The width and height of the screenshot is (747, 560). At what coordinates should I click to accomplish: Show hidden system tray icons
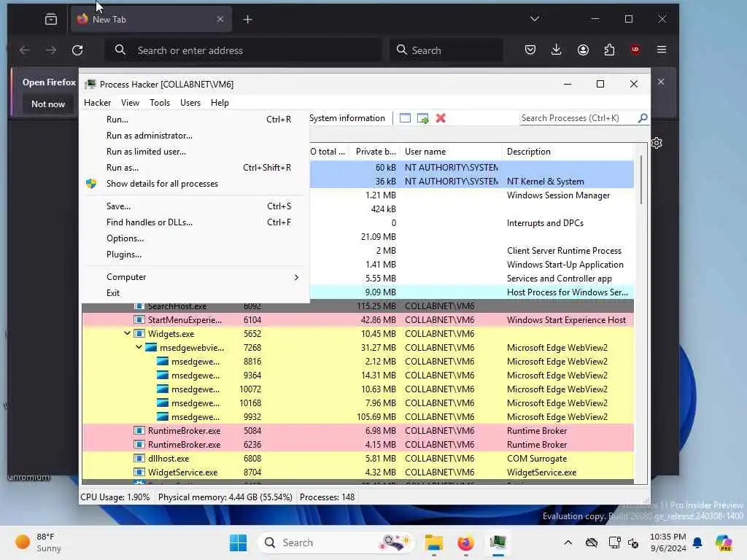click(568, 542)
